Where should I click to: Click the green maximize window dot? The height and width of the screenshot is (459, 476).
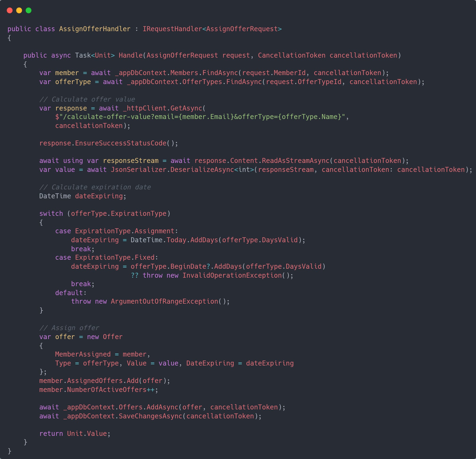click(x=29, y=10)
